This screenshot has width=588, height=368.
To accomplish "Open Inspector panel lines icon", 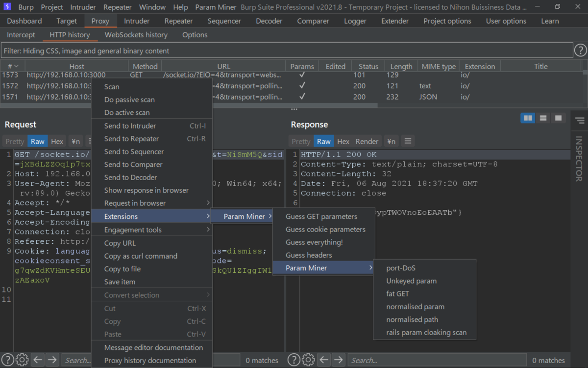I will [579, 120].
